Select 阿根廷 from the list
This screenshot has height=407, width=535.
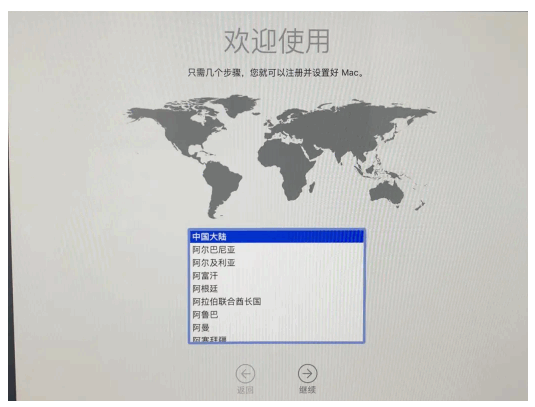pos(276,289)
